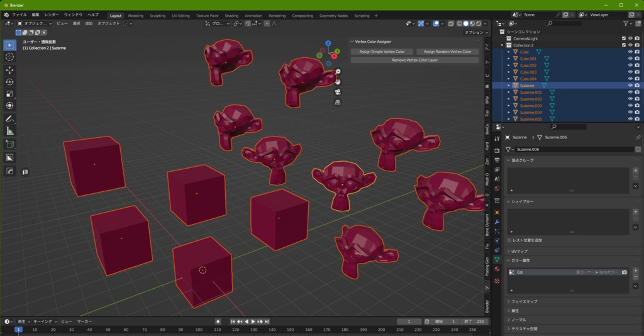Switch to Shading workspace tab
This screenshot has height=336, width=644.
pos(231,16)
